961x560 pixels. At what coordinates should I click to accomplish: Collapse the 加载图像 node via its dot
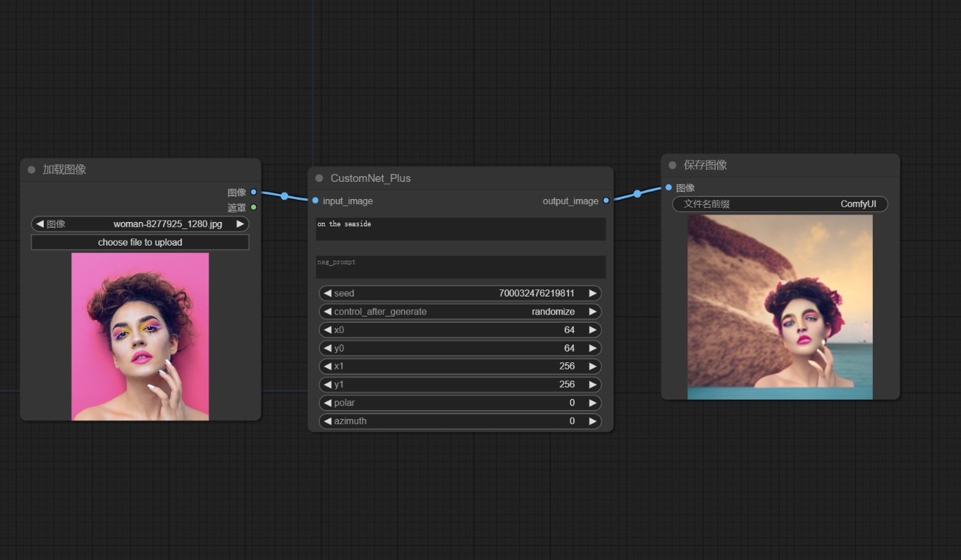[32, 170]
